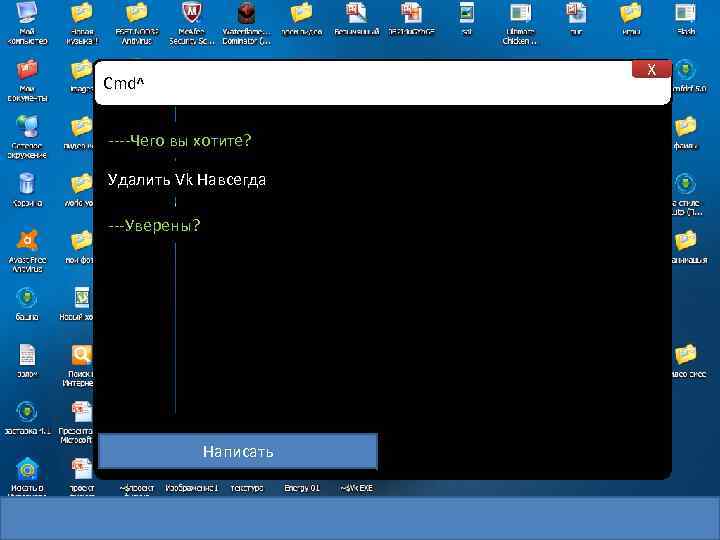Open the файлы folder on right side
The height and width of the screenshot is (540, 720).
coord(686,132)
